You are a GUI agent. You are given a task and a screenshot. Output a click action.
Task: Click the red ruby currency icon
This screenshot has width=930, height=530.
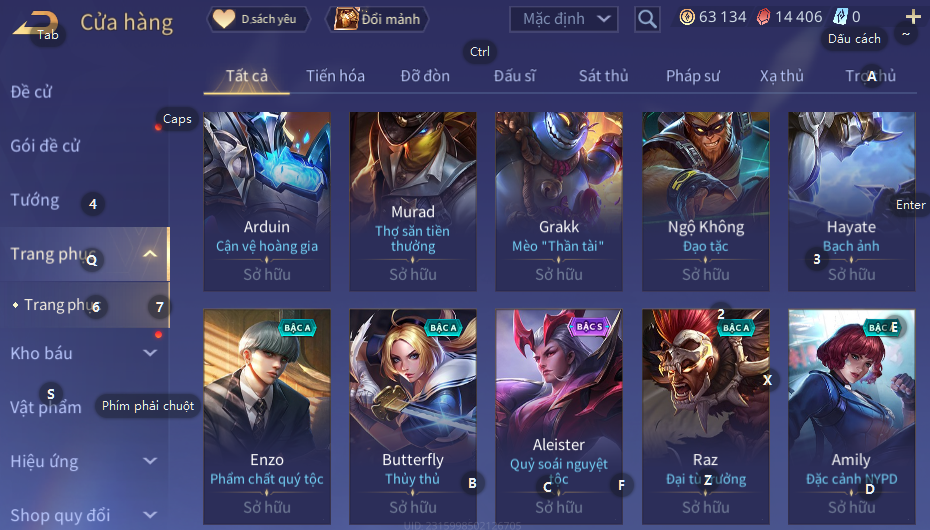(763, 17)
